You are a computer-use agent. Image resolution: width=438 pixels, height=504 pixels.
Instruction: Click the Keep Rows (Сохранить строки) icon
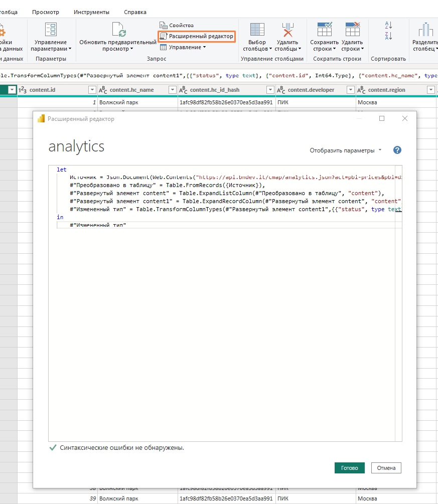coord(325,29)
